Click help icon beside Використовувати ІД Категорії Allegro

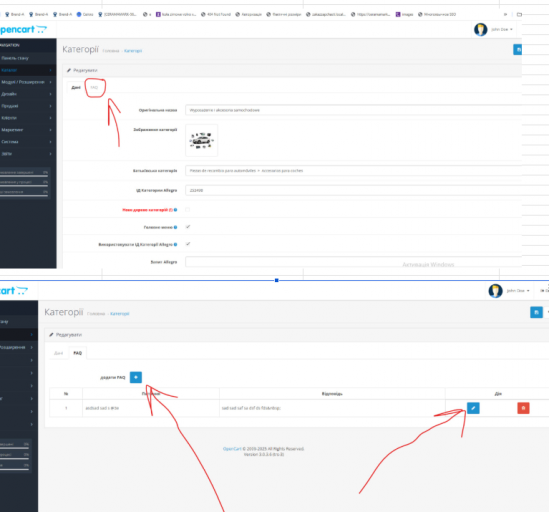175,244
